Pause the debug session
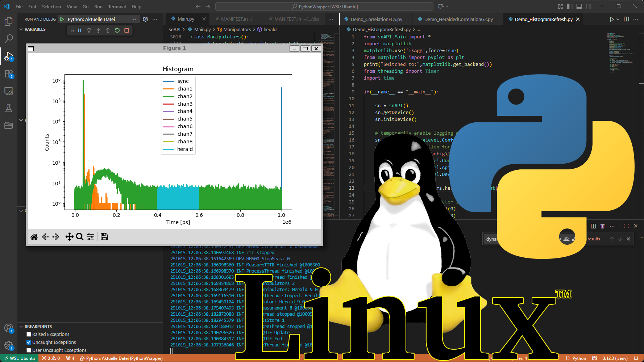This screenshot has width=644, height=362. (80, 30)
